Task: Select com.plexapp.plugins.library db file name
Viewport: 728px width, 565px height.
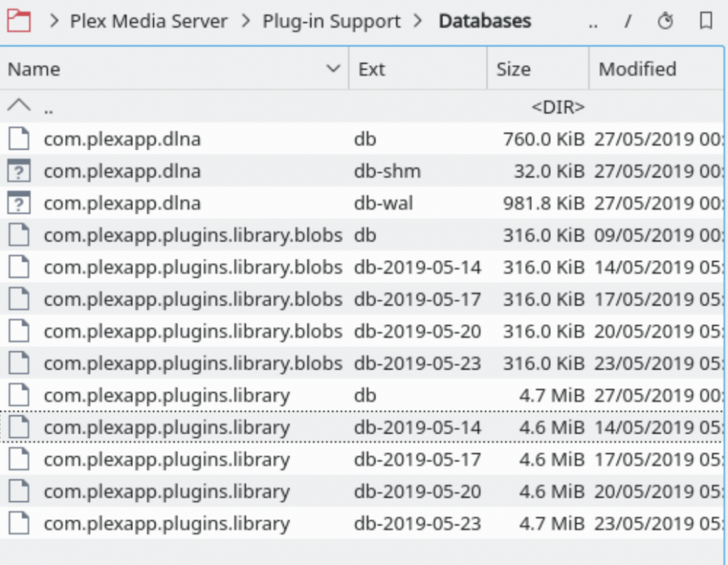Action: point(166,395)
